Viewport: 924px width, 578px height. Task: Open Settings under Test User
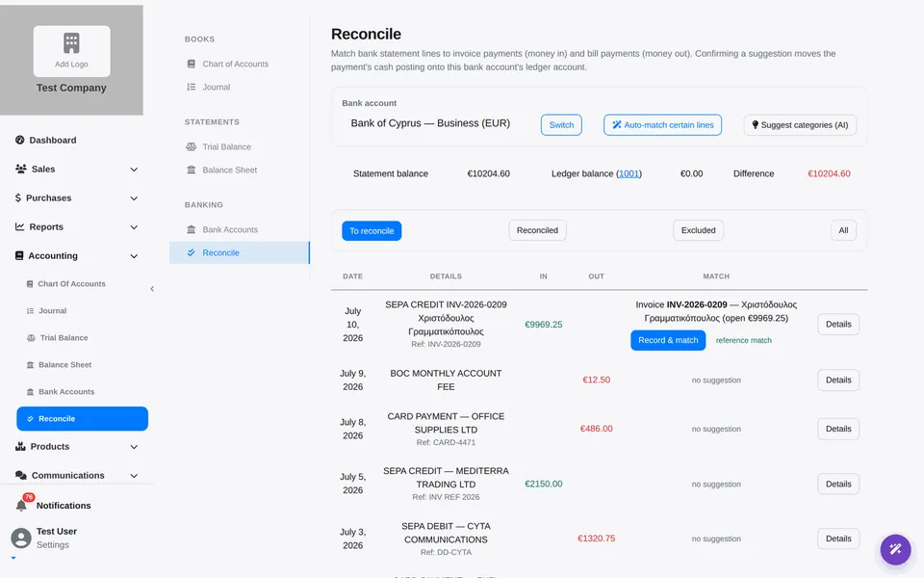52,545
